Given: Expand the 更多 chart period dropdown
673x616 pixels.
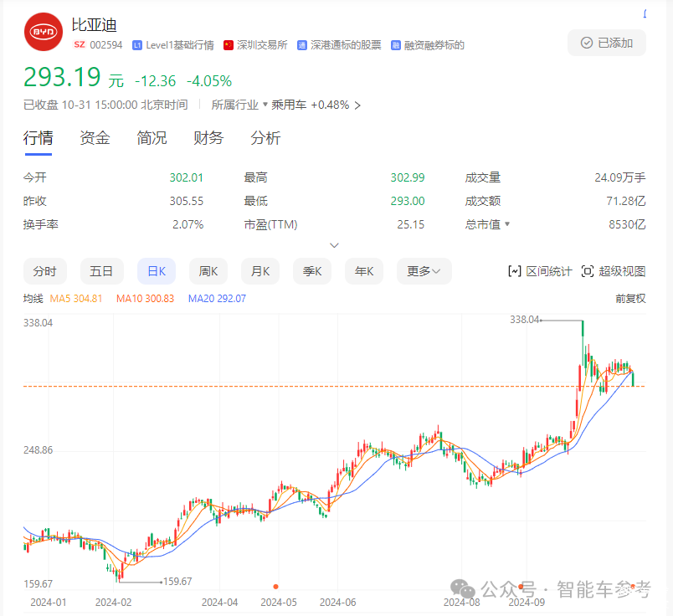Looking at the screenshot, I should coord(424,271).
